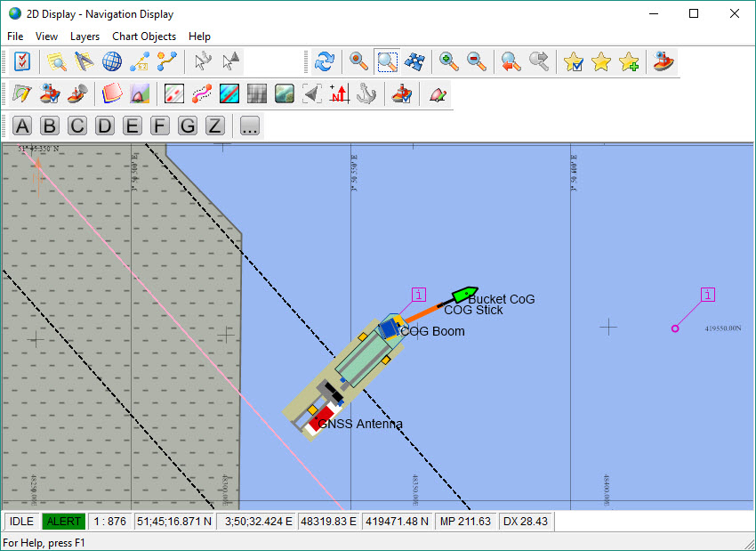Click the star with green plus icon
756x551 pixels.
click(x=629, y=61)
